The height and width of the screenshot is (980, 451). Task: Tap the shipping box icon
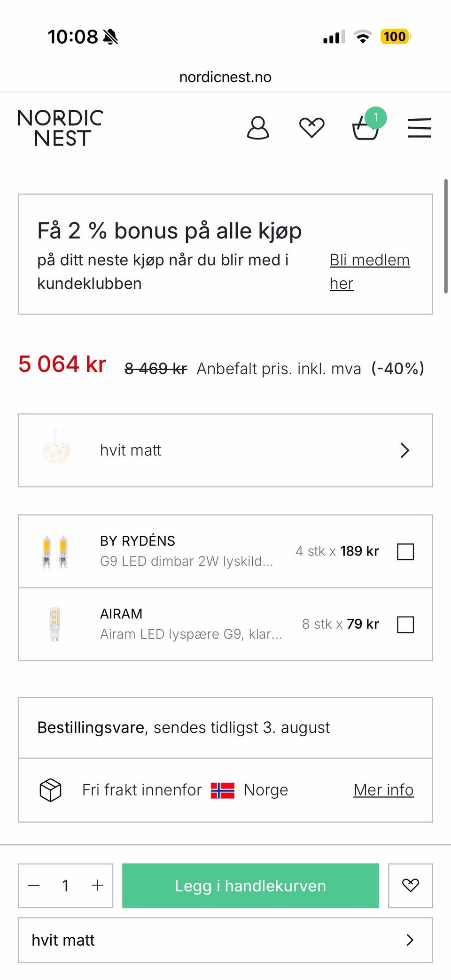(x=50, y=790)
